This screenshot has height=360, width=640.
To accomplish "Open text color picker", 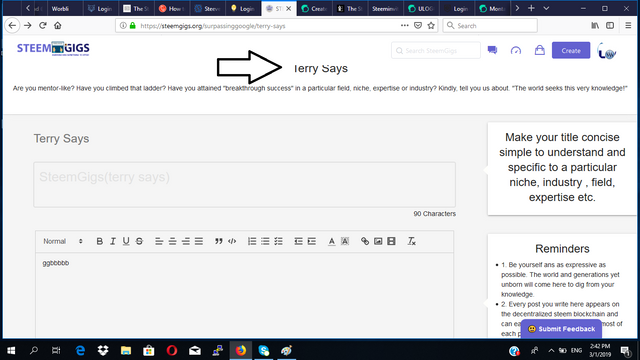I will pyautogui.click(x=331, y=241).
